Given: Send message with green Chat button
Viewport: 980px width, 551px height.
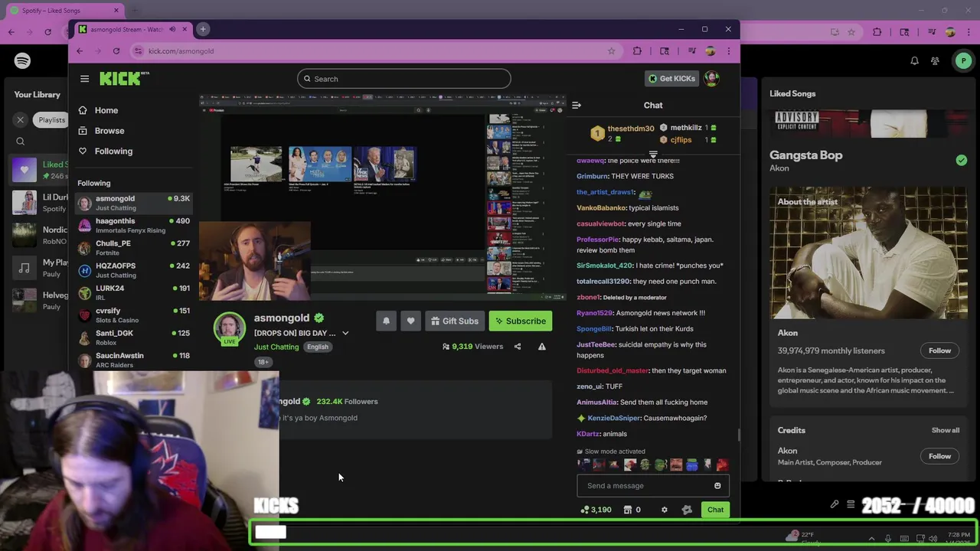Looking at the screenshot, I should point(715,510).
